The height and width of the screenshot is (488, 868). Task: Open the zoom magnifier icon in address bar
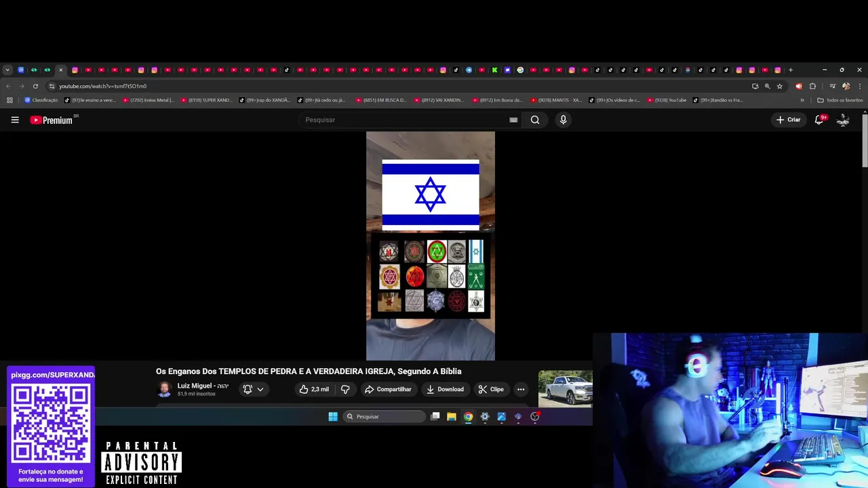(x=767, y=86)
